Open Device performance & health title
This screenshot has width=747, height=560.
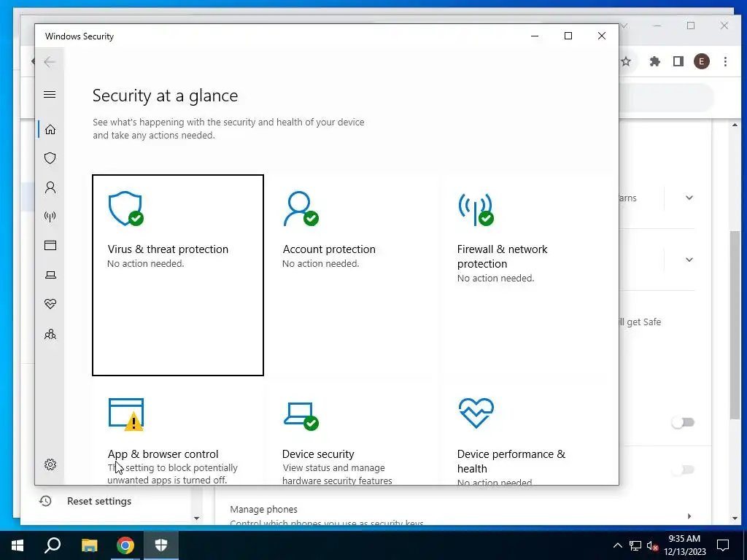(511, 461)
